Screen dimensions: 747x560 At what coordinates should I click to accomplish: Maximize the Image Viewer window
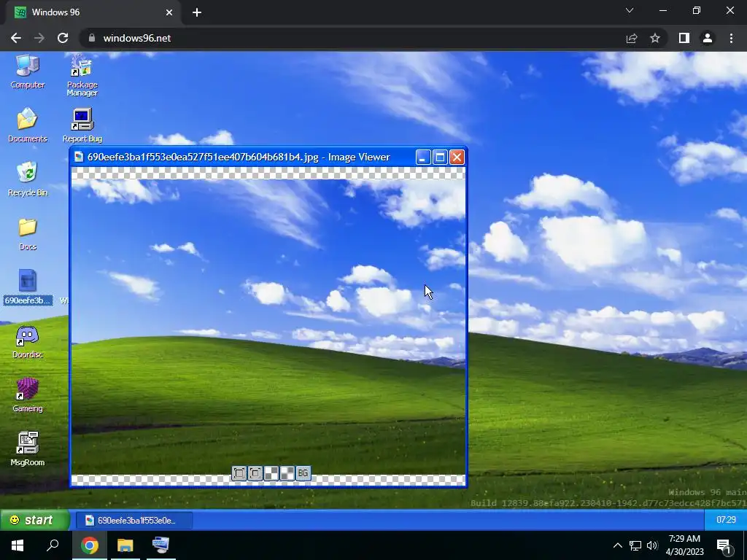[440, 157]
